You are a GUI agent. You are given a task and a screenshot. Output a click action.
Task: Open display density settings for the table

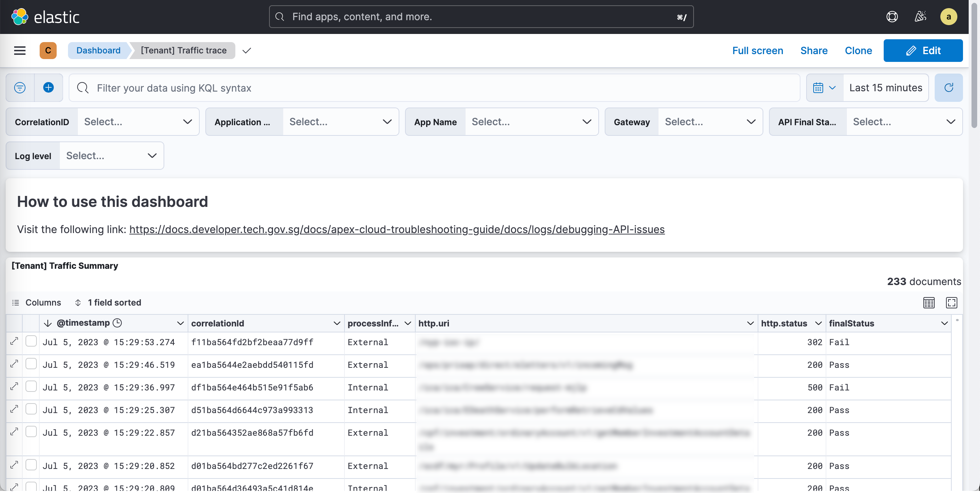coord(929,303)
